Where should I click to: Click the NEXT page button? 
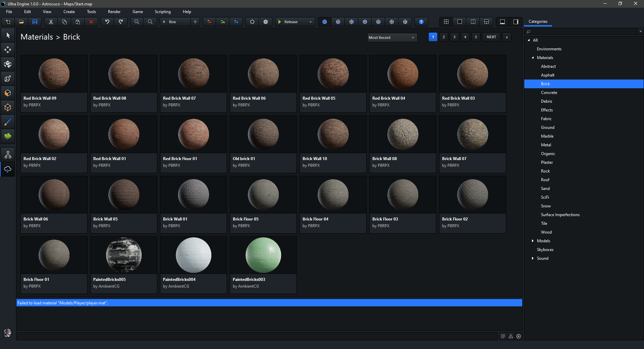491,37
